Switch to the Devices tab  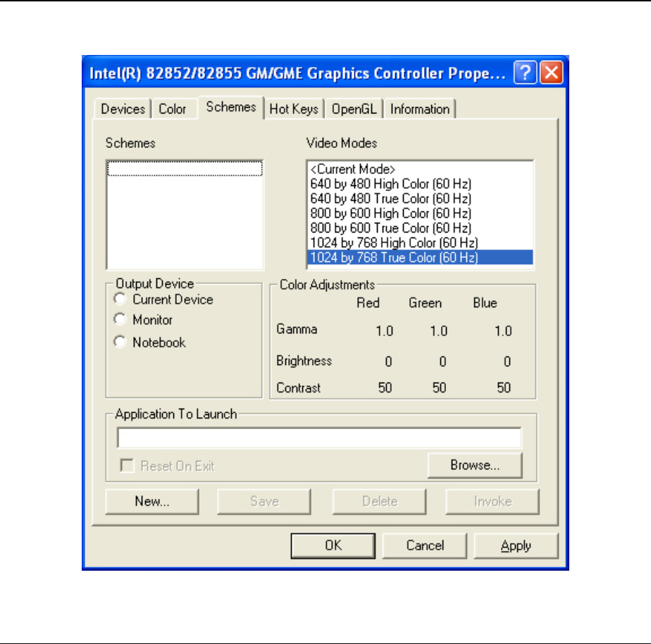(123, 109)
